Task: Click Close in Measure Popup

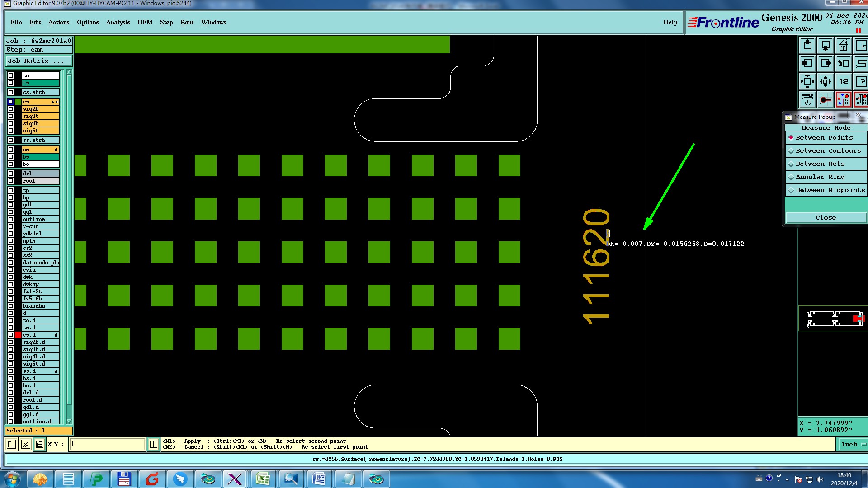Action: 826,218
